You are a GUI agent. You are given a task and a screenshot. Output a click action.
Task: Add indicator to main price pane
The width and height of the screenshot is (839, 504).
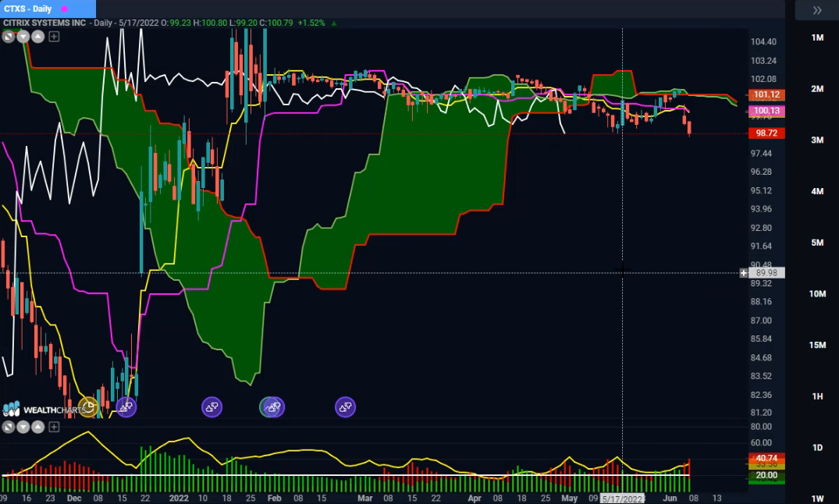54,37
